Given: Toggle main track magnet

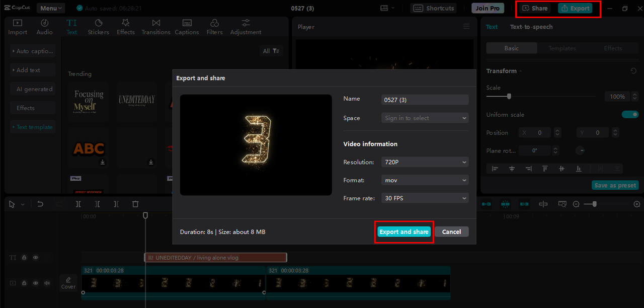Looking at the screenshot, I should click(487, 204).
